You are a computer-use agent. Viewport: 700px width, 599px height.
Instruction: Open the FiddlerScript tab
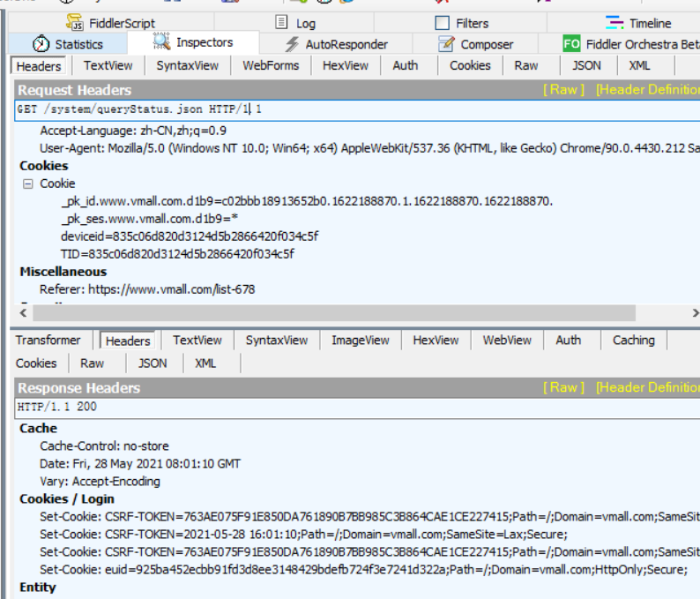coord(111,23)
